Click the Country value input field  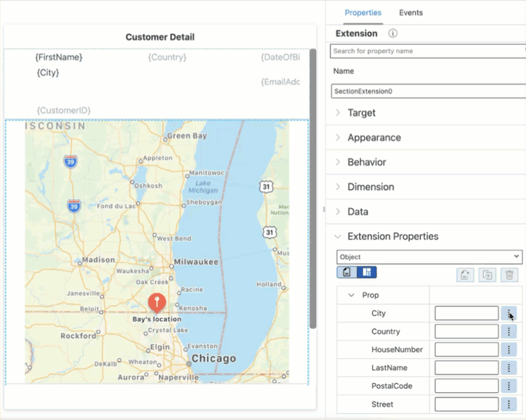pyautogui.click(x=466, y=332)
